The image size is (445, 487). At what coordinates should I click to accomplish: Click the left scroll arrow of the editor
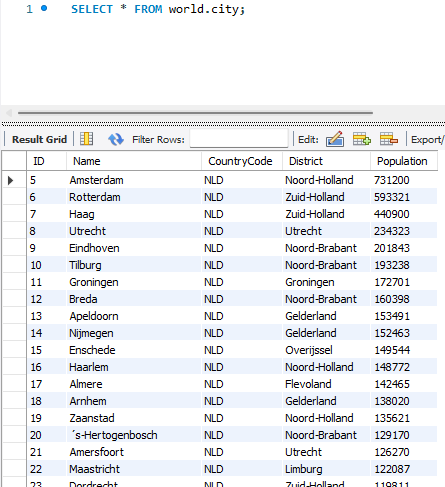(9, 113)
